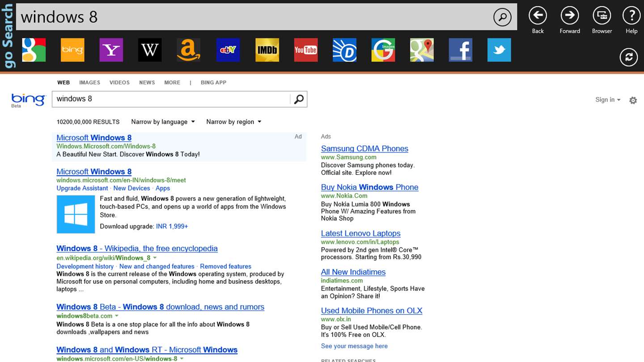Click the www.lenovo.com/in/Laptops URL text
This screenshot has width=644, height=362.
click(360, 242)
